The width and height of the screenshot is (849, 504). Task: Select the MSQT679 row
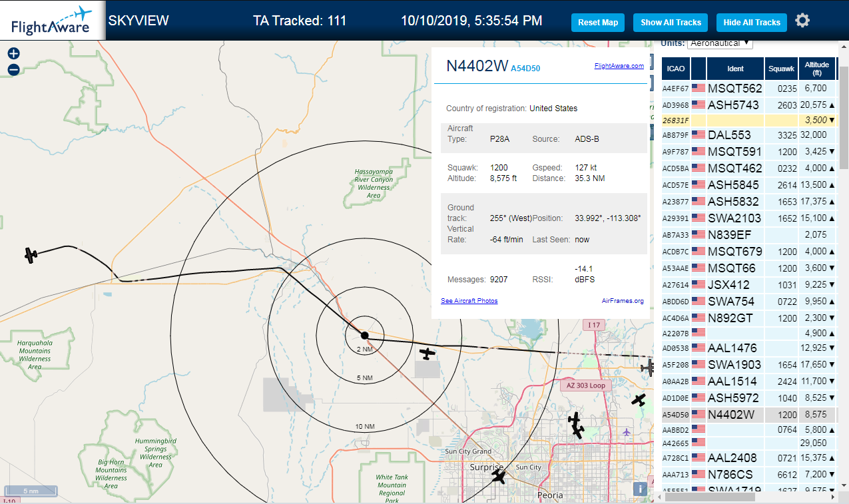click(749, 251)
